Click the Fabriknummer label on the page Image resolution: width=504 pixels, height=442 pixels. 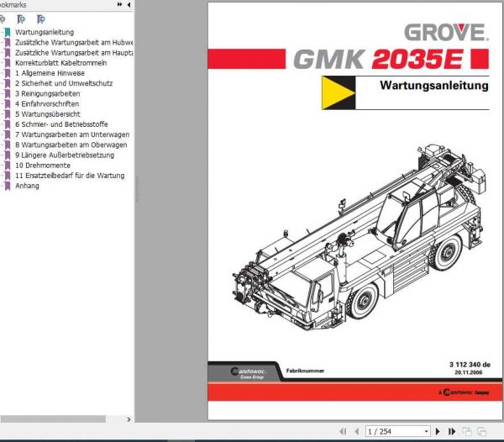(305, 371)
